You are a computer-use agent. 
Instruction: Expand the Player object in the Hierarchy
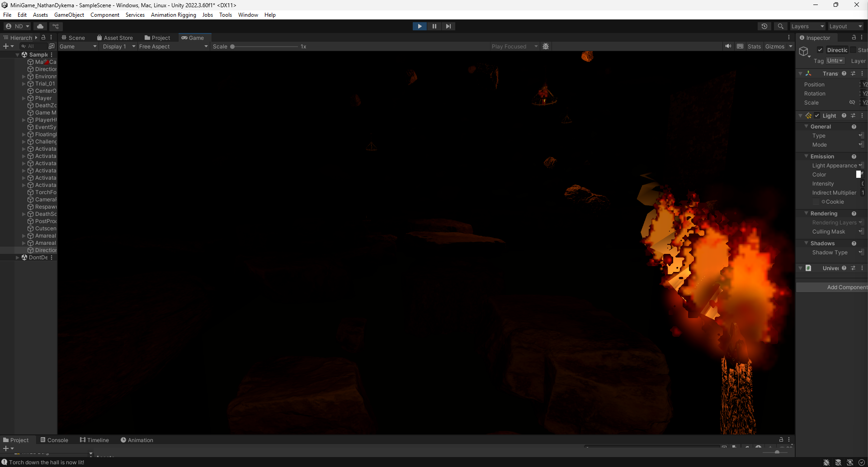pyautogui.click(x=24, y=98)
